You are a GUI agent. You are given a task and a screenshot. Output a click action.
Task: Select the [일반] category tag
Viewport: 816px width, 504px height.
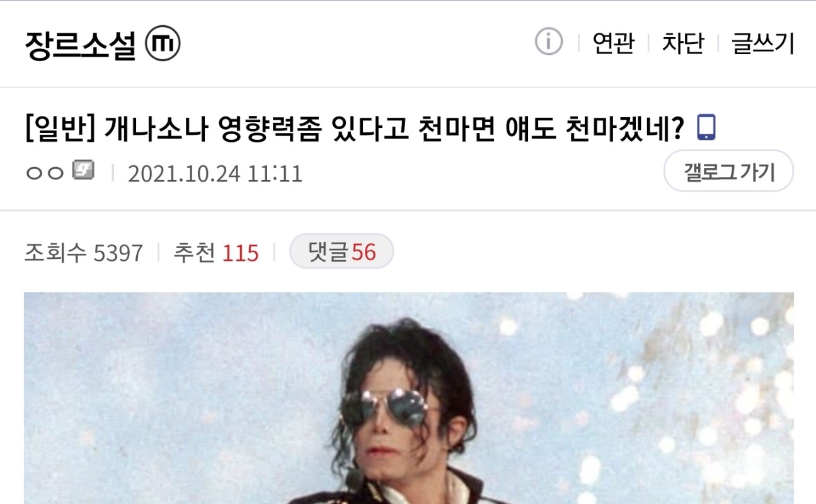tap(60, 129)
